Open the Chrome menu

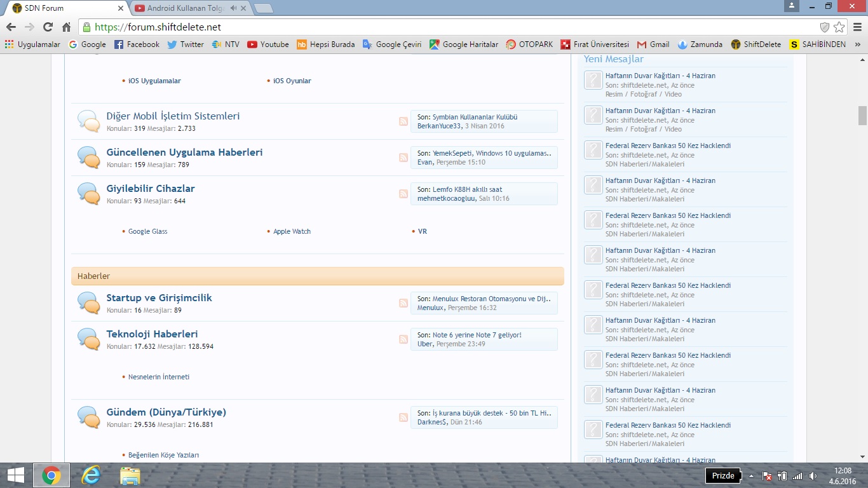click(x=857, y=27)
